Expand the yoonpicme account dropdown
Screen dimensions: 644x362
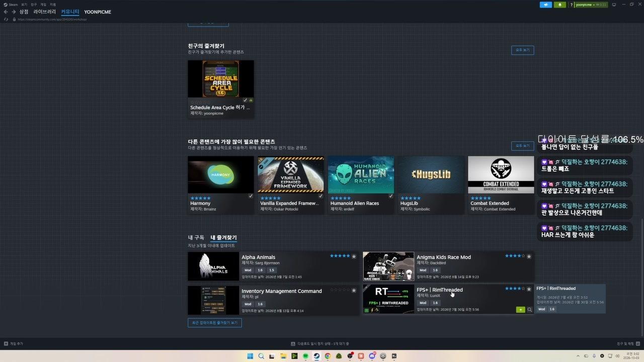(x=591, y=5)
